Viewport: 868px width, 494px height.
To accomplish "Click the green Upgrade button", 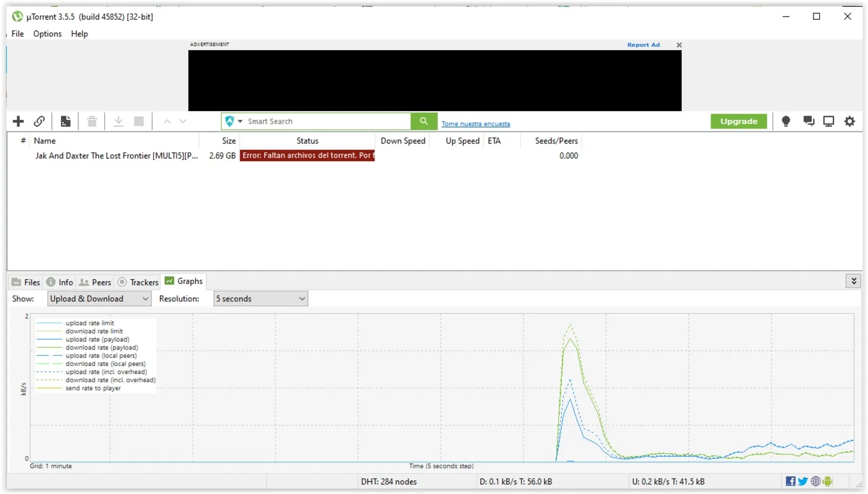I will [x=738, y=121].
